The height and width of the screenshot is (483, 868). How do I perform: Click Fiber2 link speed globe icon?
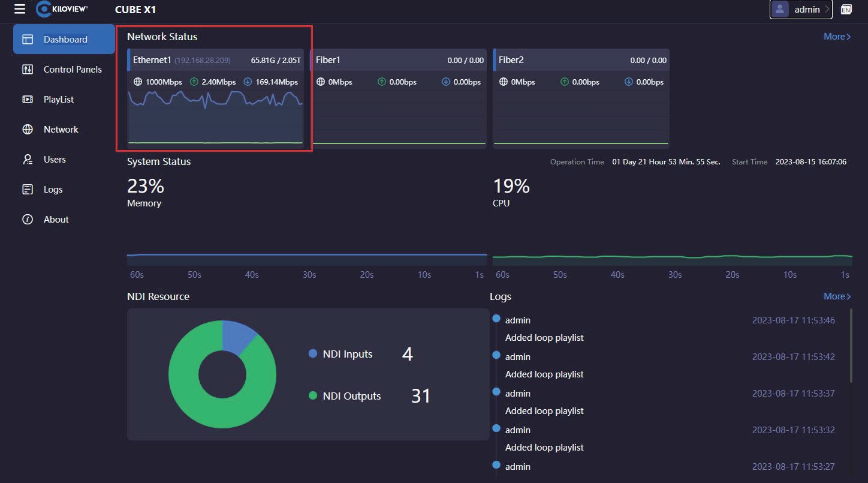click(504, 82)
